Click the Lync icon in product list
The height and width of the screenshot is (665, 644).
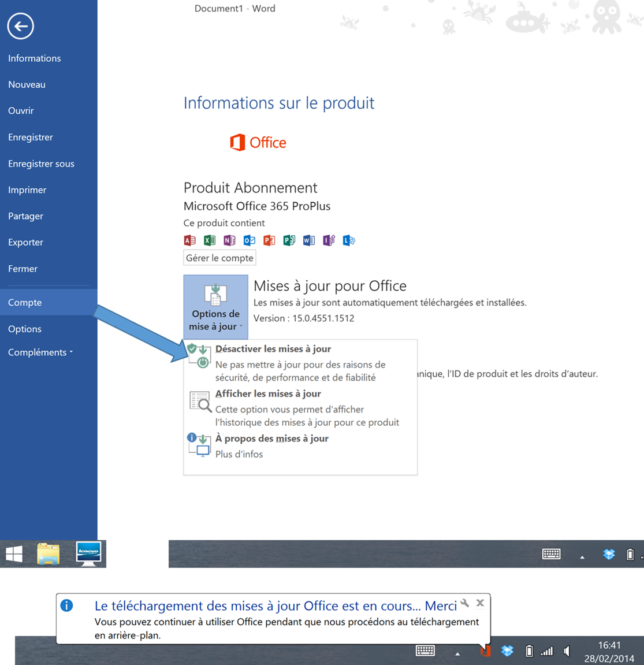349,240
